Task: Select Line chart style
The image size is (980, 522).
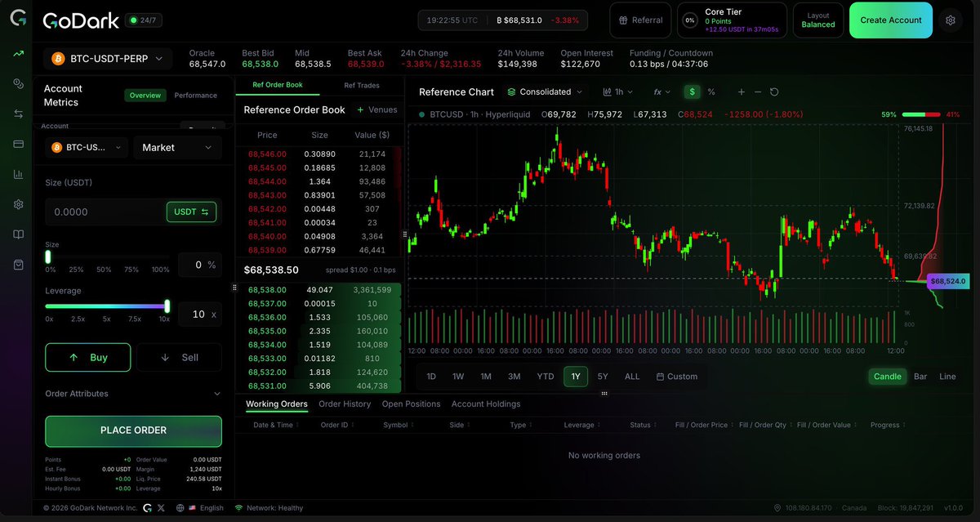Action: pos(947,377)
